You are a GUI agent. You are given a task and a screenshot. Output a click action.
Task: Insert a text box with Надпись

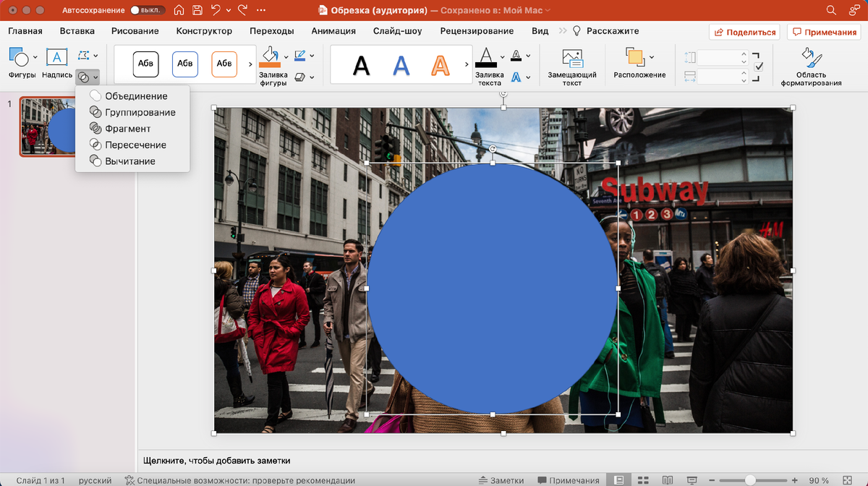(56, 58)
